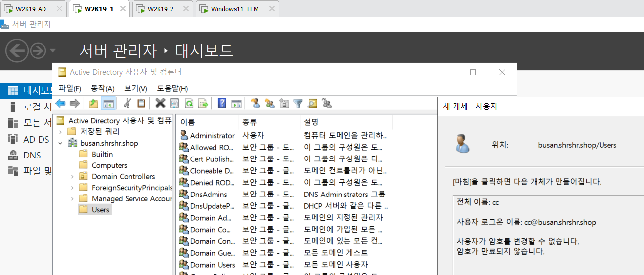The height and width of the screenshot is (275, 644).
Task: Select the Administrator user row
Action: tap(284, 135)
